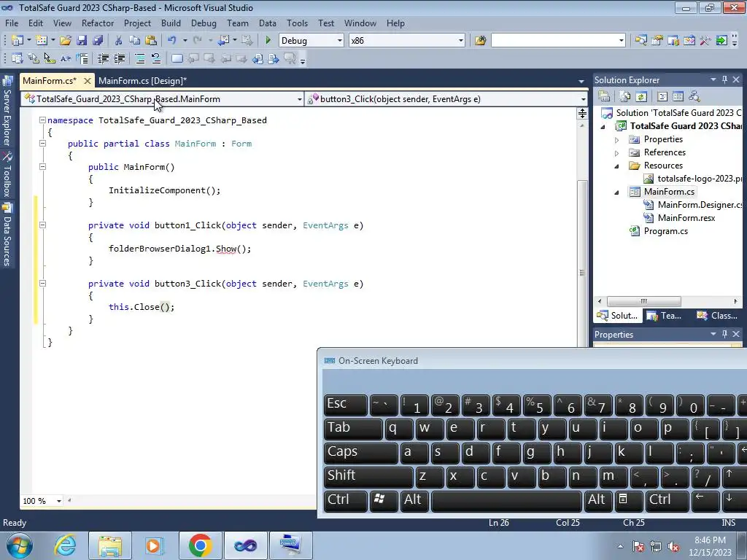Viewport: 747px width, 560px height.
Task: Close the MainForm.cs* editor tab
Action: pyautogui.click(x=88, y=81)
